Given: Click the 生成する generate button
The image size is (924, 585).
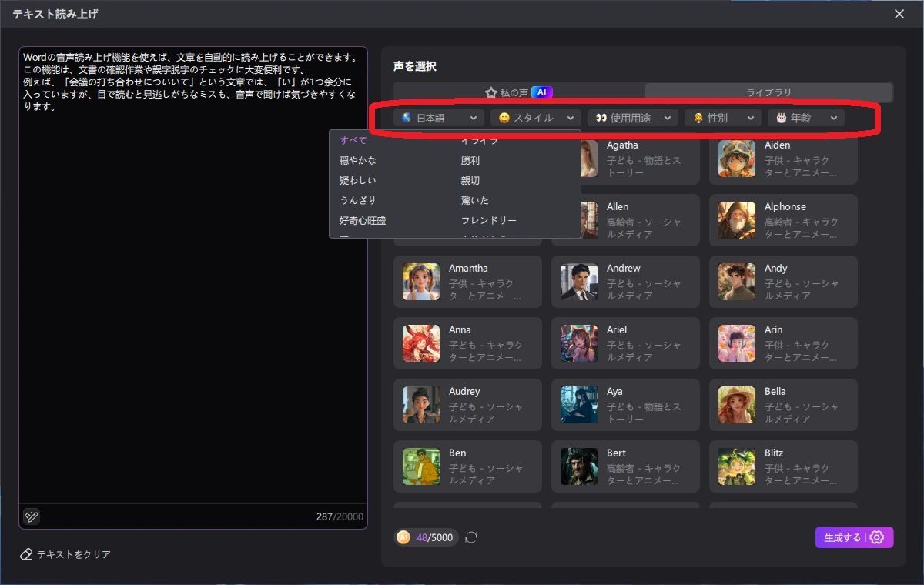Looking at the screenshot, I should (x=844, y=537).
